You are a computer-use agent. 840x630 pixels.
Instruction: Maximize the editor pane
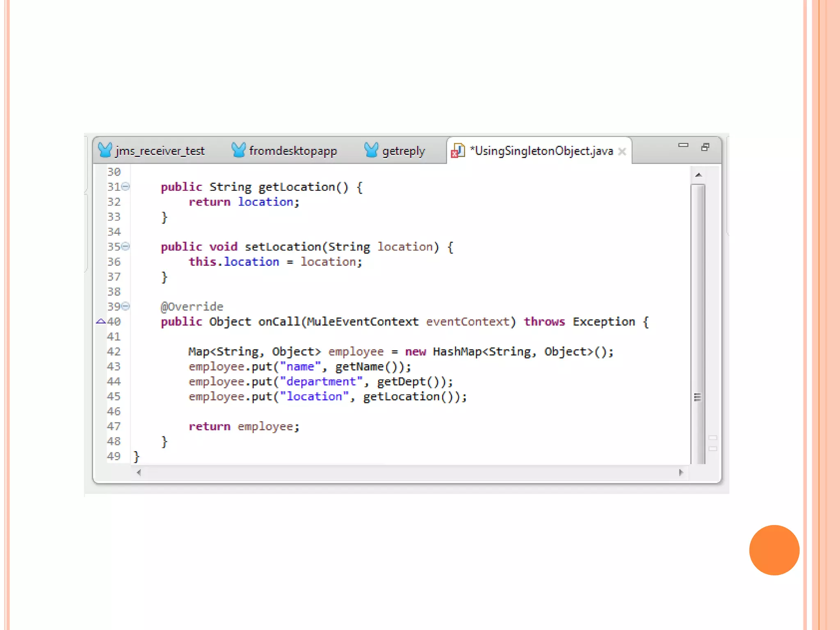705,147
